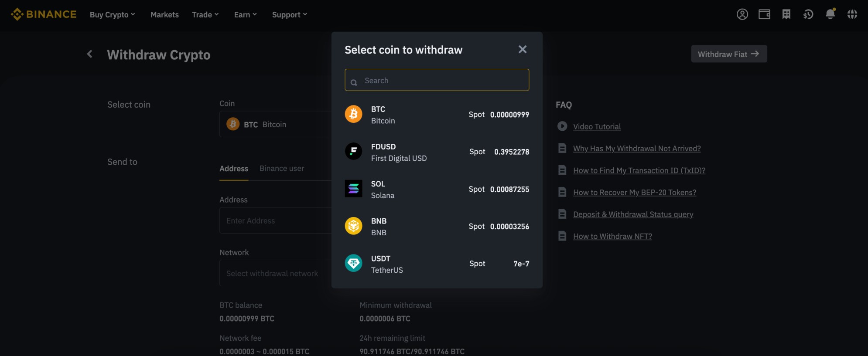Open the Markets menu item

pyautogui.click(x=164, y=15)
